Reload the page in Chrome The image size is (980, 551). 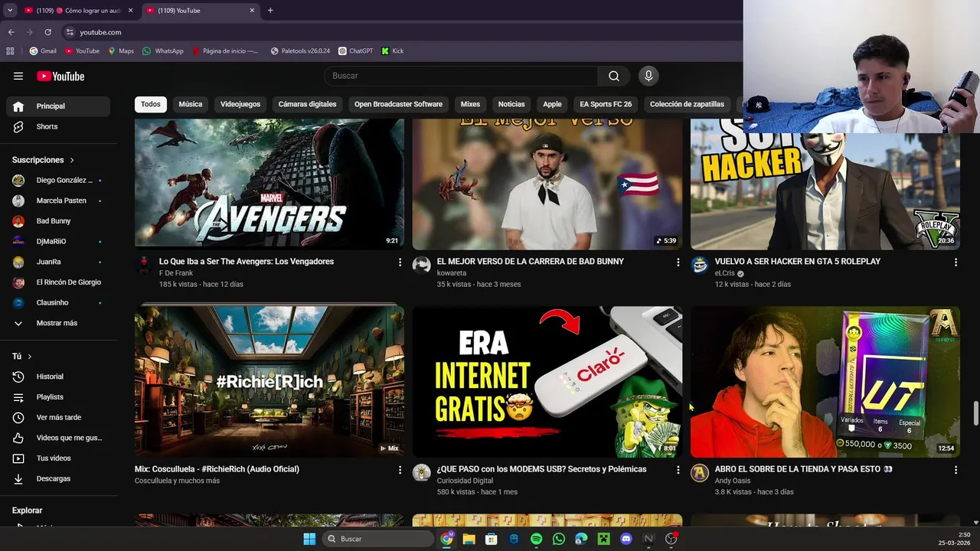(47, 32)
